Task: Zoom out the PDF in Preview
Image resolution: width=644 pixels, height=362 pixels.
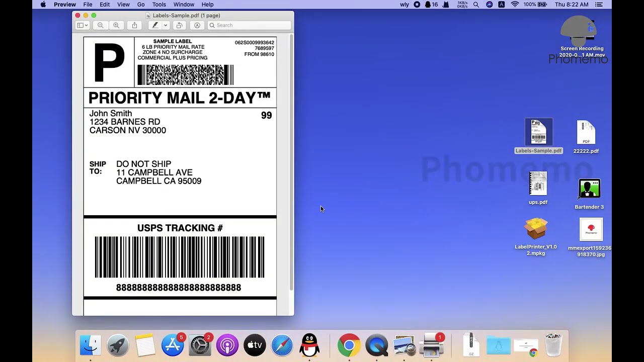Action: pyautogui.click(x=100, y=25)
